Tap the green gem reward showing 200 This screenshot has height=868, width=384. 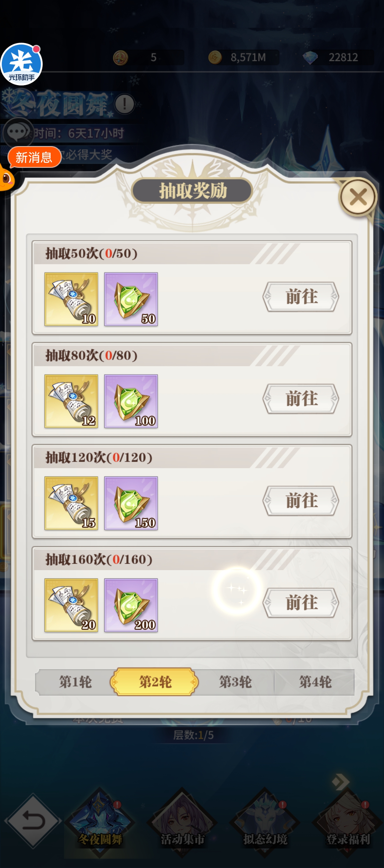click(x=131, y=606)
